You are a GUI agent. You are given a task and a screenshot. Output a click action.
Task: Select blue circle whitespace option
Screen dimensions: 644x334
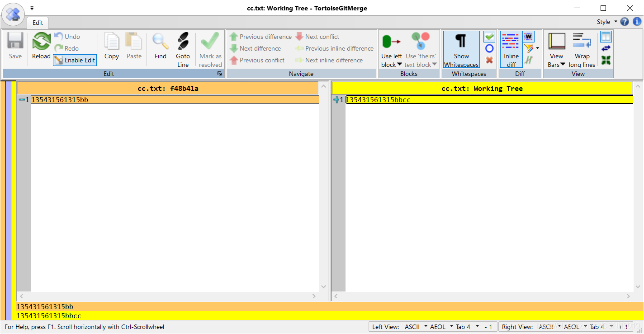click(489, 48)
